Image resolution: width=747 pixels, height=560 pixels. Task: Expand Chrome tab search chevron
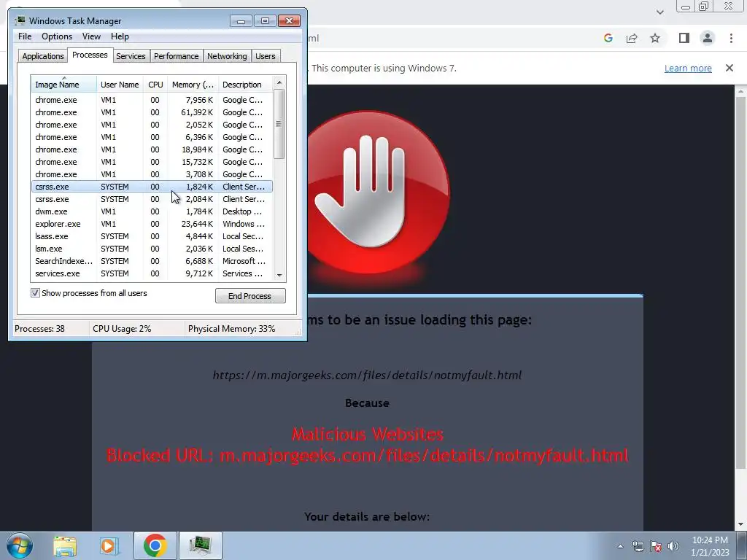tap(659, 12)
